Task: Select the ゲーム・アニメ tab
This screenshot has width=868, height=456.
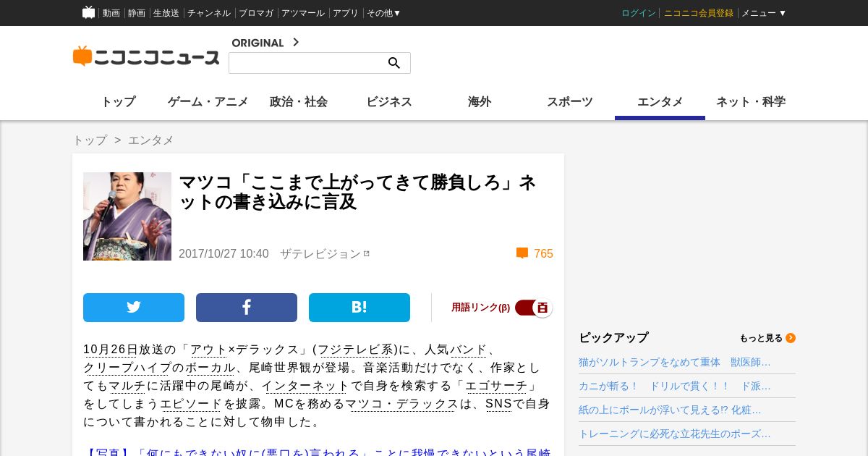Action: [x=208, y=102]
